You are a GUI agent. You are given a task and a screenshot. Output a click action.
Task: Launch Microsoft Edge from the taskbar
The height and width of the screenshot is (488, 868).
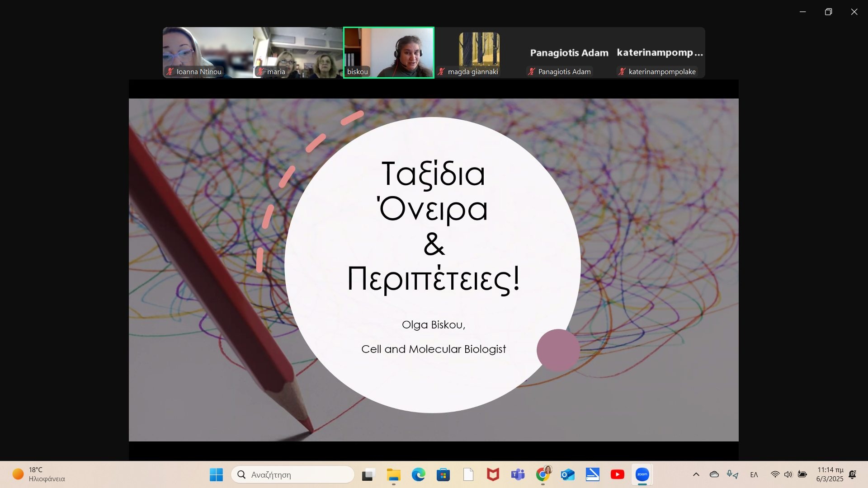418,474
